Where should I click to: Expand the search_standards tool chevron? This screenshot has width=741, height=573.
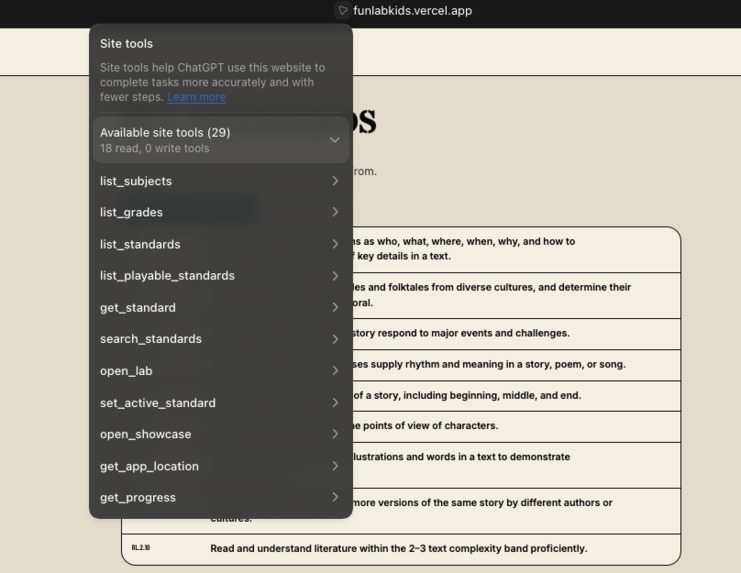pos(335,339)
